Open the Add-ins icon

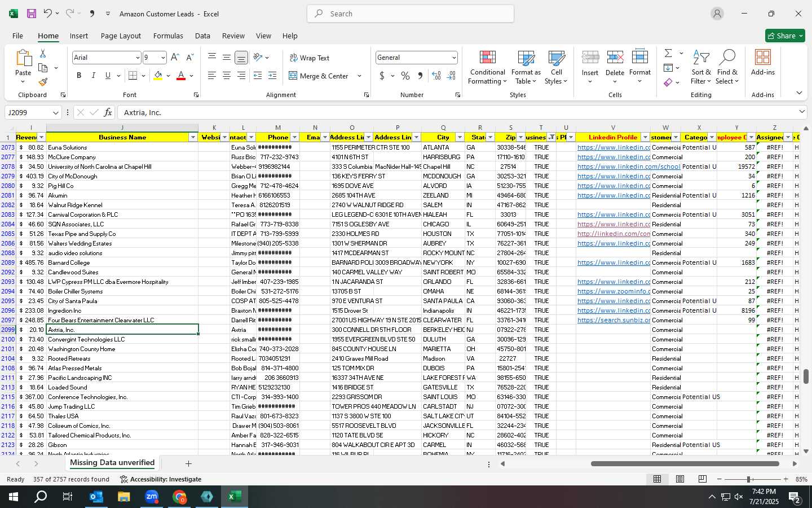(763, 63)
